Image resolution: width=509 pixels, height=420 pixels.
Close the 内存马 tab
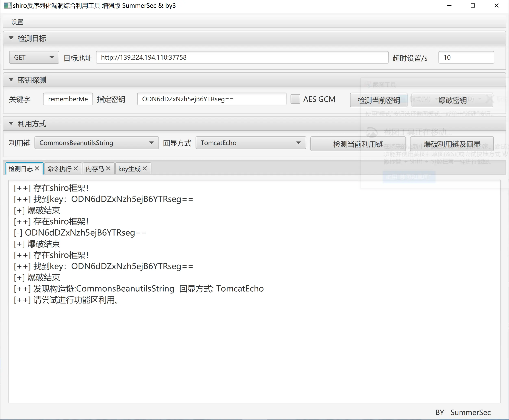[x=108, y=168]
